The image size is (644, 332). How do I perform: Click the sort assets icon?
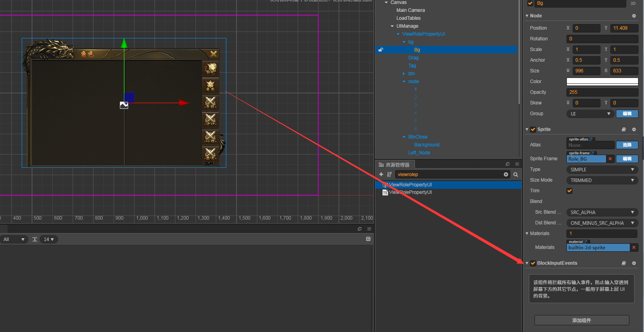coord(389,175)
